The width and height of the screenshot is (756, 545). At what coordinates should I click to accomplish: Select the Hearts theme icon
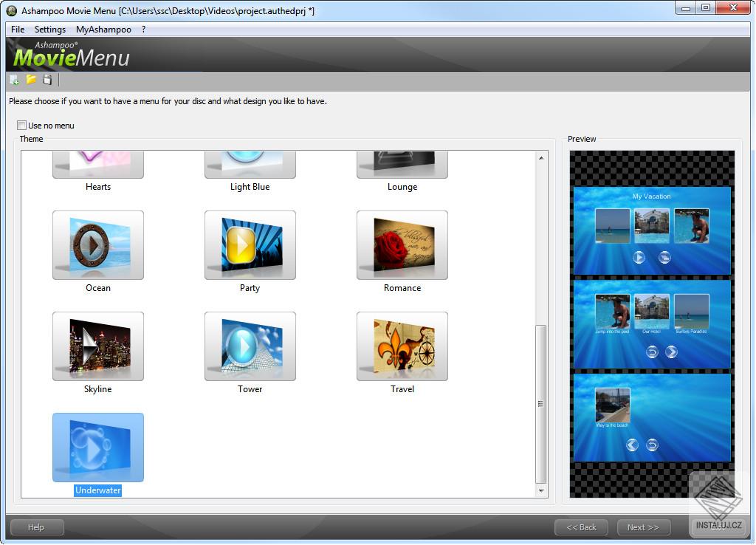[98, 165]
